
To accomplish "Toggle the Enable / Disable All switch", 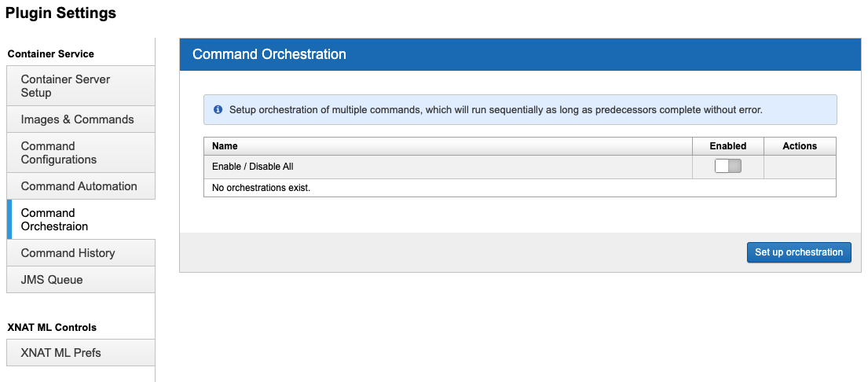I will coord(727,167).
